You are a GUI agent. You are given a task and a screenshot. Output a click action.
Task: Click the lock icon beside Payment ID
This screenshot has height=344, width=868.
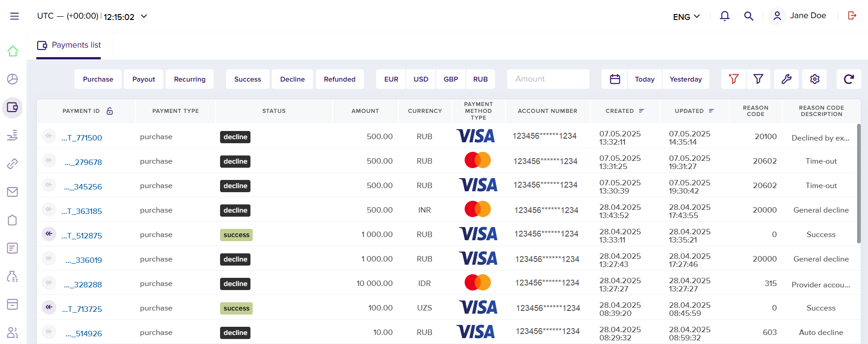point(110,111)
